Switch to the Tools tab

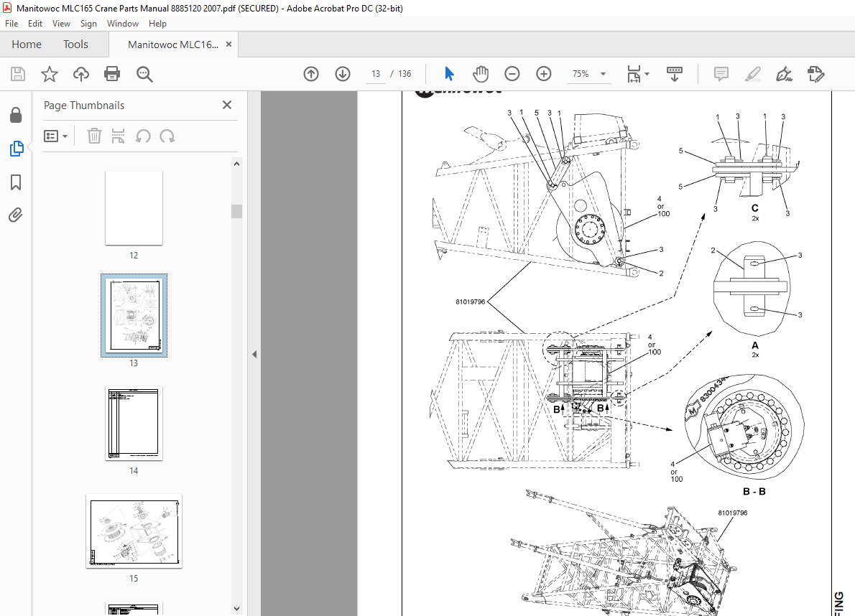click(x=75, y=44)
